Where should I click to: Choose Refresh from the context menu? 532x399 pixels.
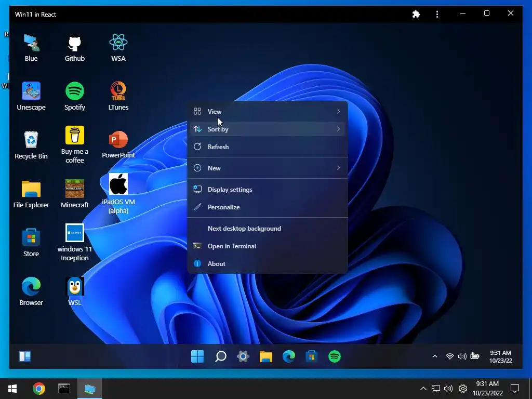click(268, 147)
